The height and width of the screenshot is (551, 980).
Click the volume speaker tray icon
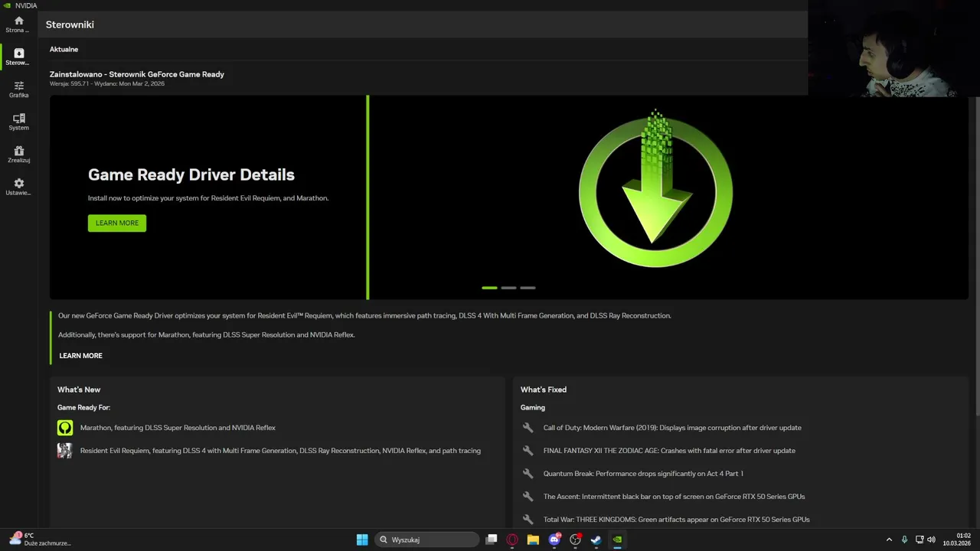(x=932, y=540)
